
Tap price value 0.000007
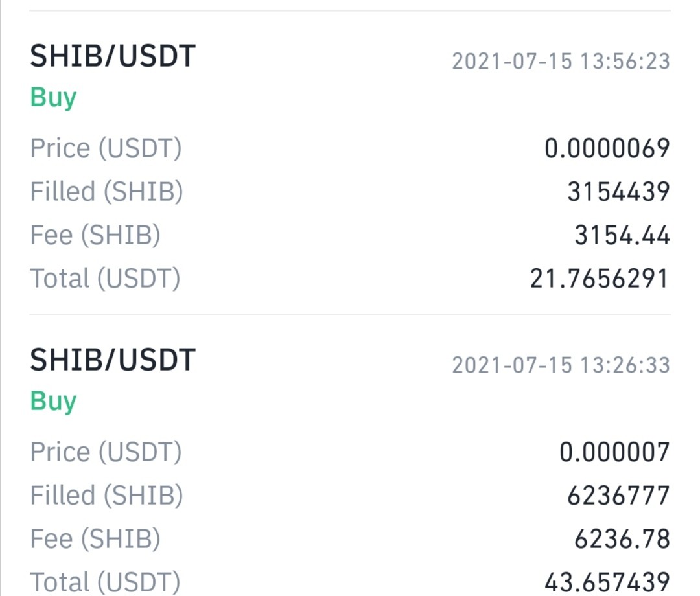click(x=614, y=452)
